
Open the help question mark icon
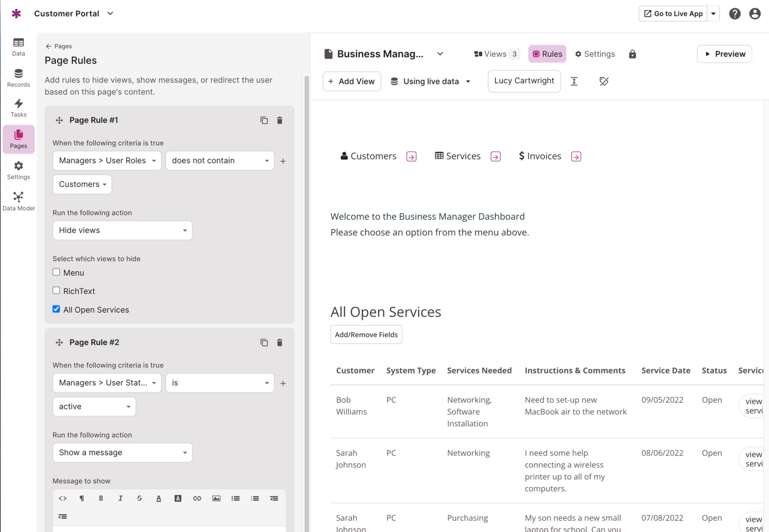pos(735,14)
